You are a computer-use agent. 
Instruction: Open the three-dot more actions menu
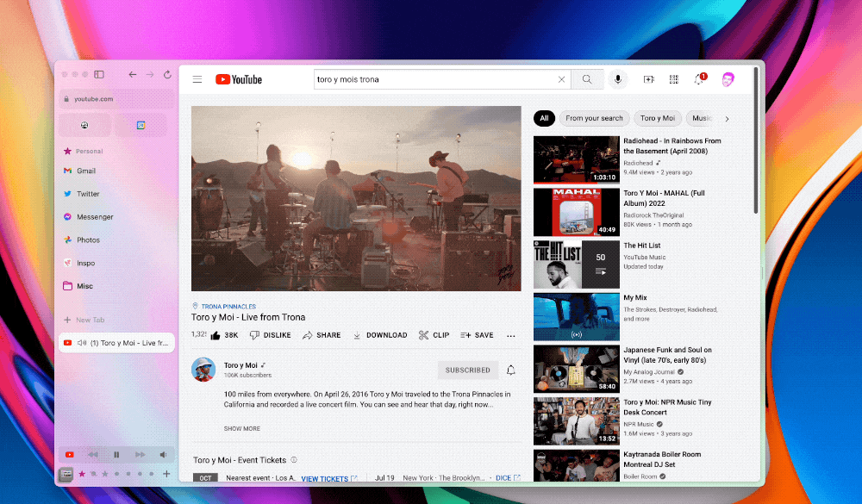tap(510, 336)
